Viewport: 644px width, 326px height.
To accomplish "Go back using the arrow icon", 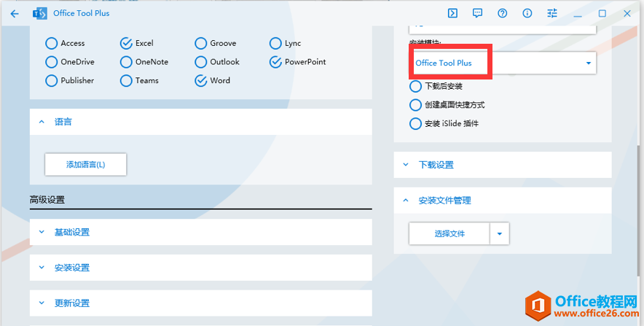I will point(15,14).
